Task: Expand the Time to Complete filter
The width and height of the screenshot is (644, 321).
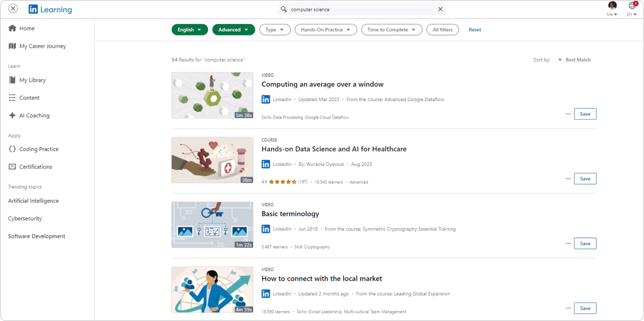Action: pos(392,29)
